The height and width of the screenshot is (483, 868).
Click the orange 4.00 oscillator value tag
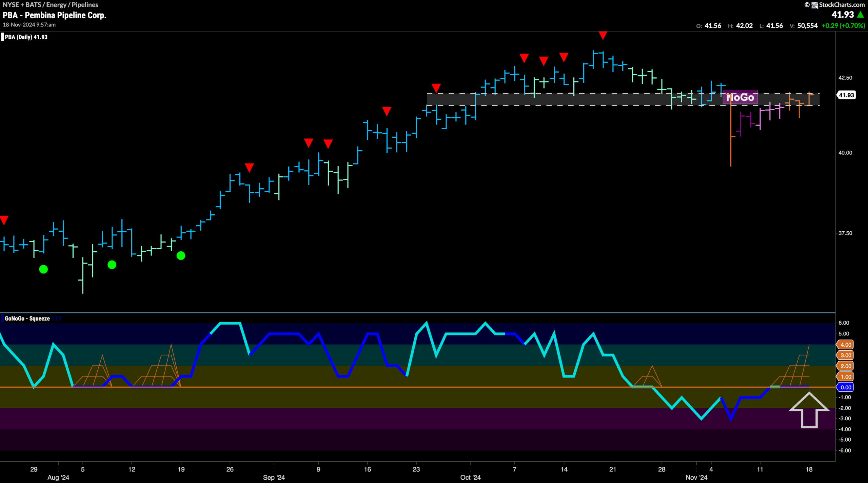(845, 345)
